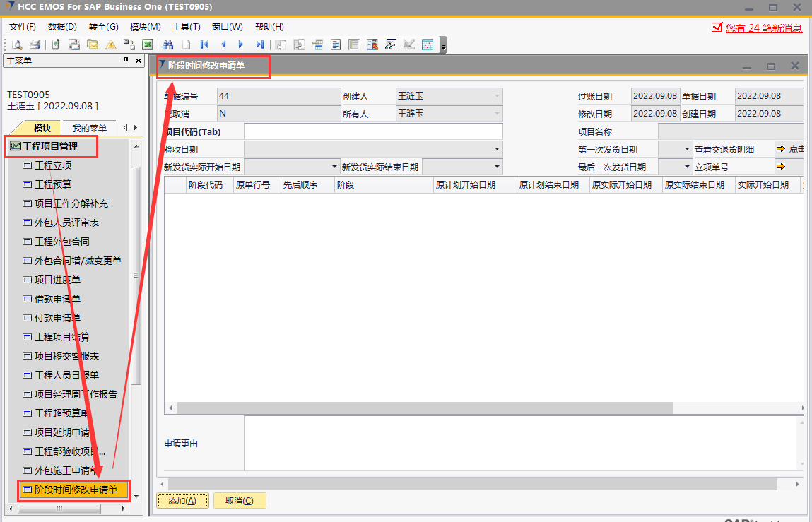Toggle the pin on 主菜单 panel

coord(126,61)
